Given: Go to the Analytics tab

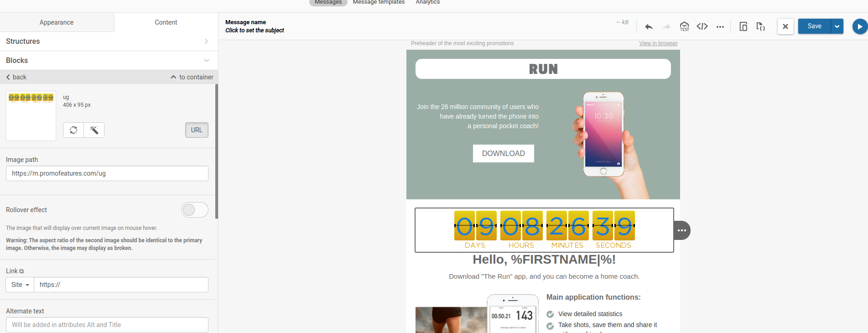Looking at the screenshot, I should [428, 2].
